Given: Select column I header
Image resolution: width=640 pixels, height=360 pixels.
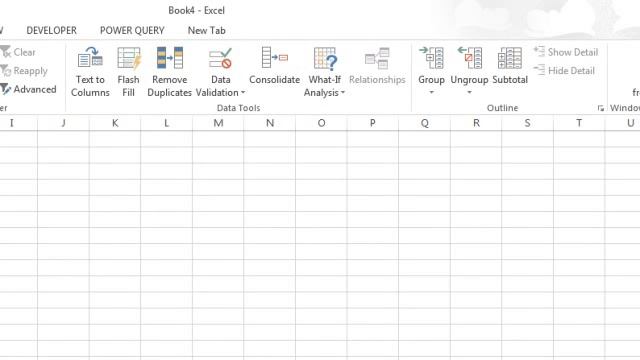Looking at the screenshot, I should pyautogui.click(x=18, y=123).
